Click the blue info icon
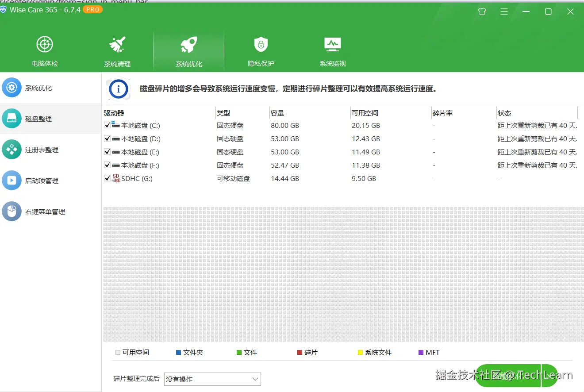Screen dimensions: 584x392 click(118, 89)
